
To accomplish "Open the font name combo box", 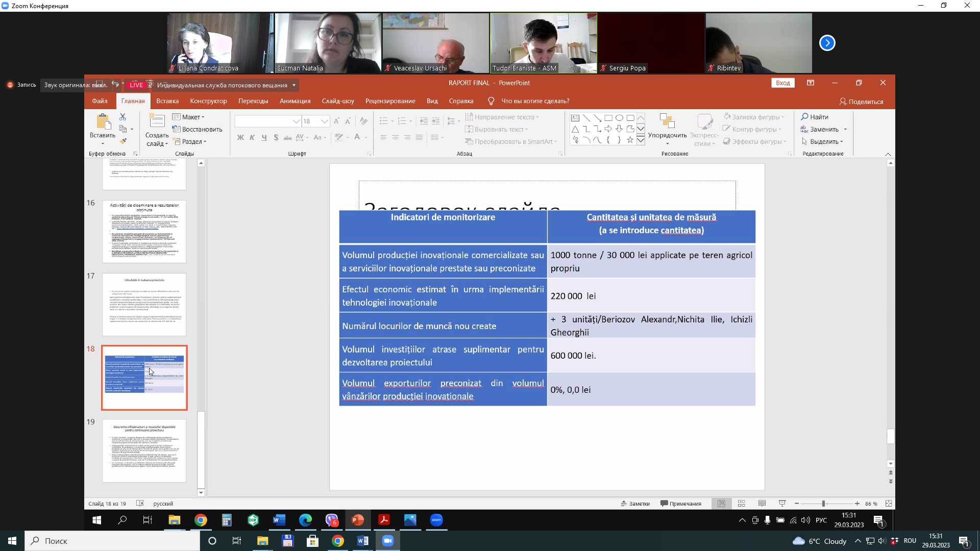I will (267, 121).
